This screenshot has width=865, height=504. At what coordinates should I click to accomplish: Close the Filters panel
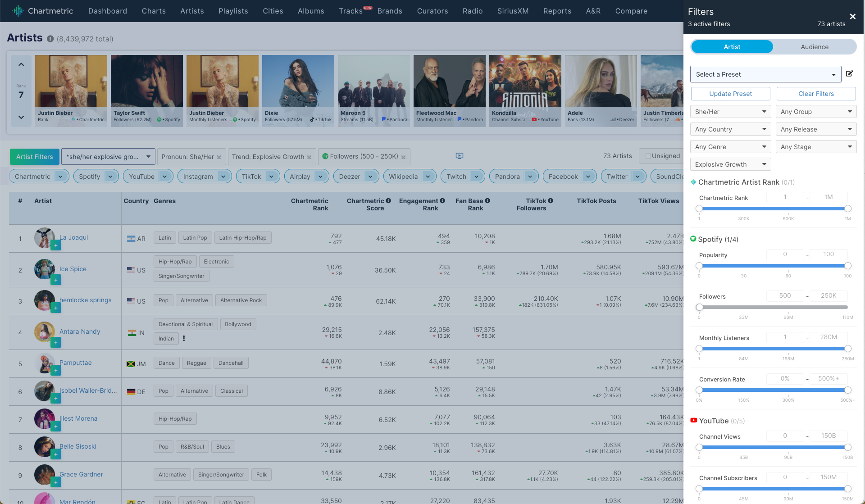(852, 17)
